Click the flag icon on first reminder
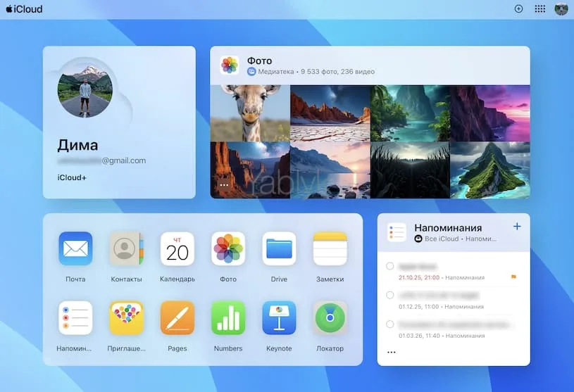 [513, 277]
